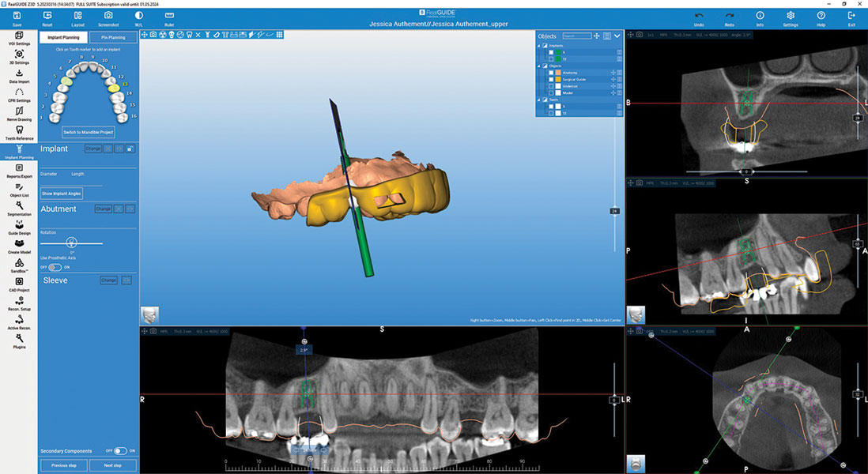Screen dimensions: 868x474
Task: Switch to the Pin Planning tab
Action: point(112,37)
